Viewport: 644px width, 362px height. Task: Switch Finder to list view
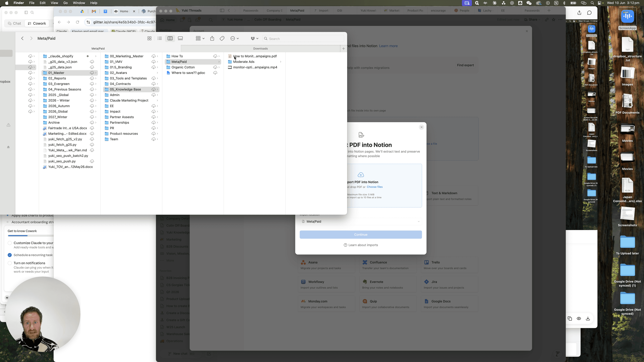coord(159,39)
